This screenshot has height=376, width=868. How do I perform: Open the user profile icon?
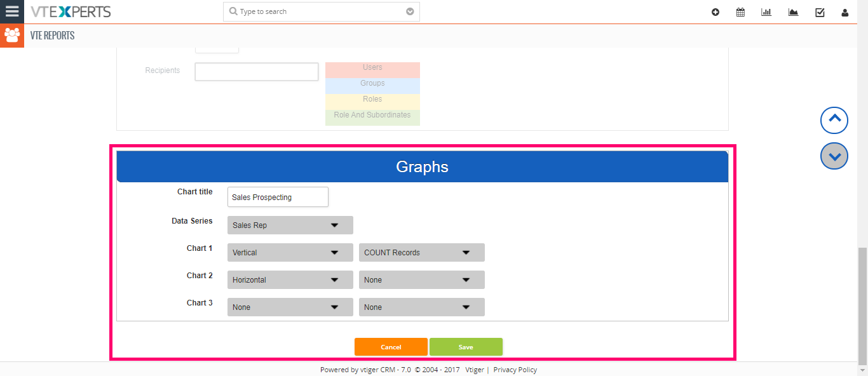(844, 12)
